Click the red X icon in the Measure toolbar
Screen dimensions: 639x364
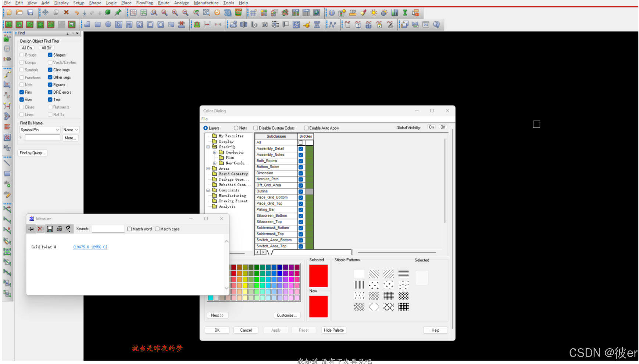[40, 229]
